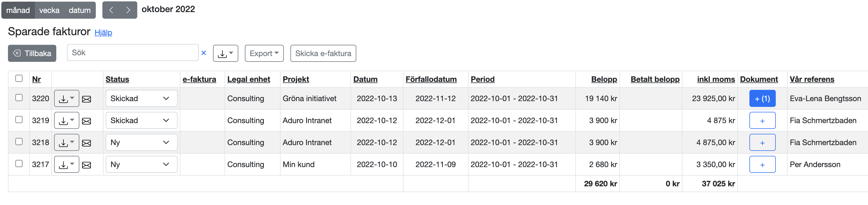868x205 pixels.
Task: Open download menu for invoice 3219
Action: pos(66,121)
